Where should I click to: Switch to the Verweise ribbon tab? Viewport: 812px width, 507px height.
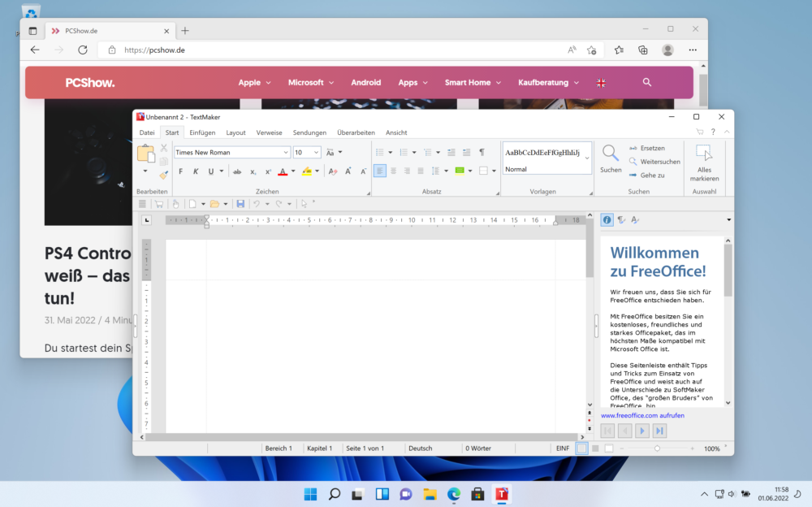click(x=270, y=132)
